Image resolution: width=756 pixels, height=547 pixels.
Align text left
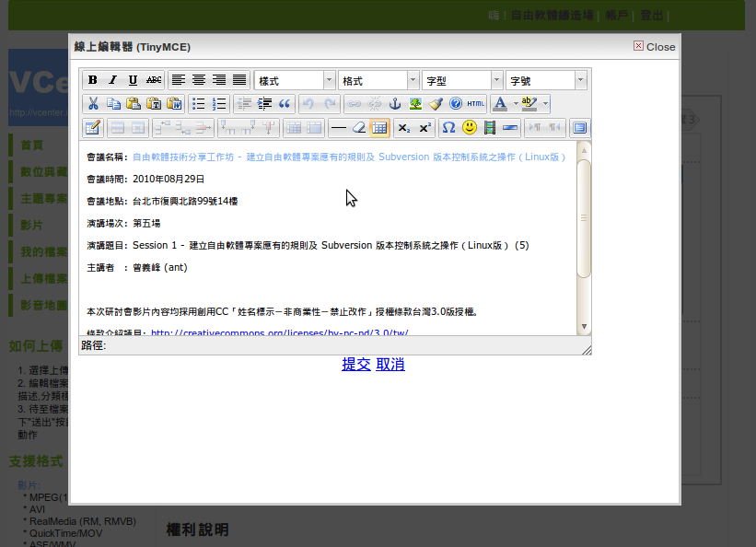click(x=179, y=80)
